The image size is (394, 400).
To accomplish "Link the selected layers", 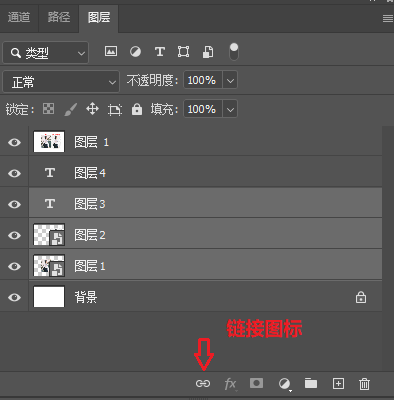I will click(x=203, y=384).
